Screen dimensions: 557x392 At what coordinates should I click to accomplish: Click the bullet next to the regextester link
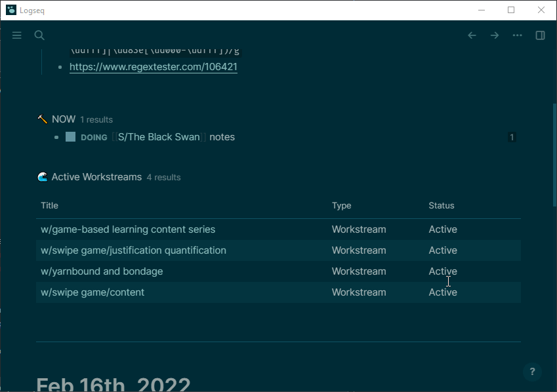pyautogui.click(x=60, y=67)
